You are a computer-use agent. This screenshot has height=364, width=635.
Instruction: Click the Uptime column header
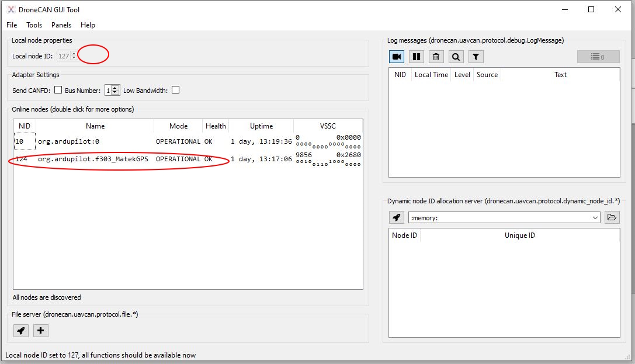click(261, 126)
